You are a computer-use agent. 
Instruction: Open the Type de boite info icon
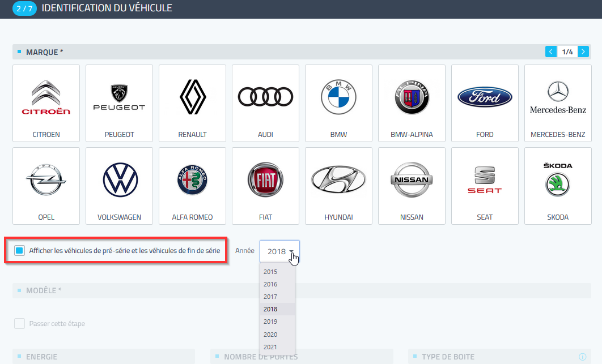tap(583, 357)
